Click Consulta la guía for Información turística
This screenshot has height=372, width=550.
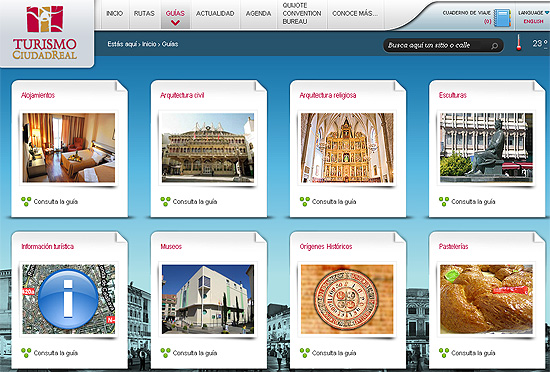pos(56,353)
